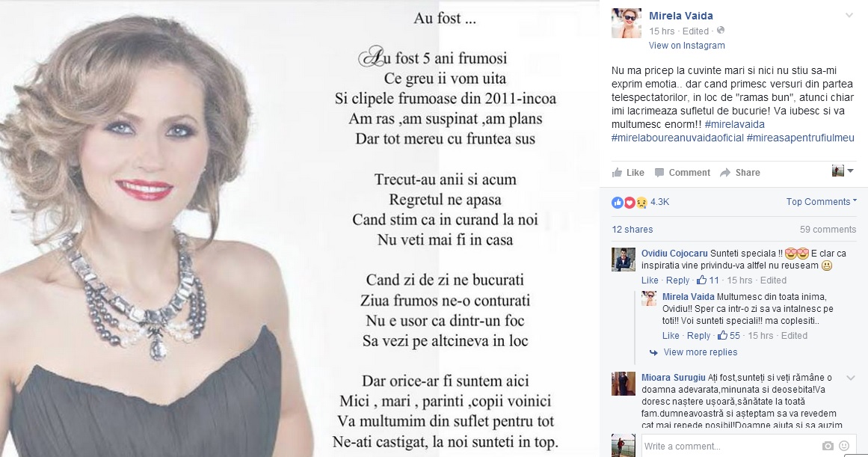Click the reaction icons beside 4.3K
868x457 pixels.
point(630,202)
